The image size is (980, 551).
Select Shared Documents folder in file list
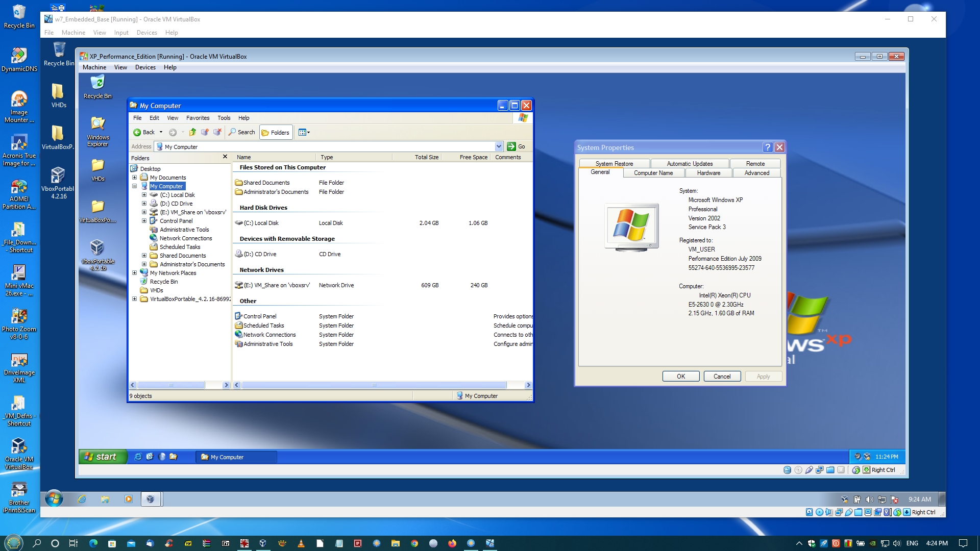[262, 183]
